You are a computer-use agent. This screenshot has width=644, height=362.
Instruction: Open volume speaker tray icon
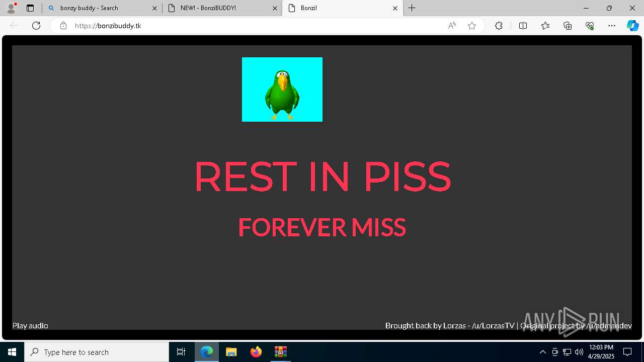pyautogui.click(x=579, y=352)
